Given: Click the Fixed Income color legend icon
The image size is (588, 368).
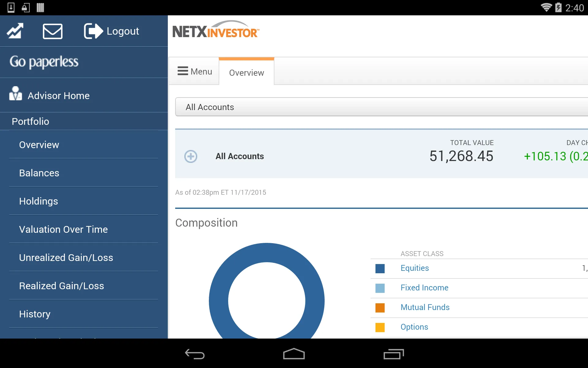Looking at the screenshot, I should click(x=379, y=287).
